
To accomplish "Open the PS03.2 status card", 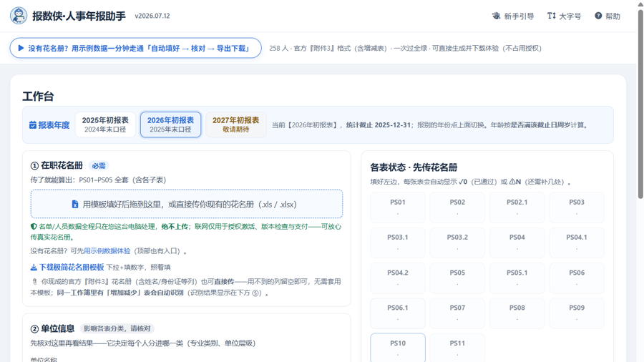I will (x=457, y=243).
